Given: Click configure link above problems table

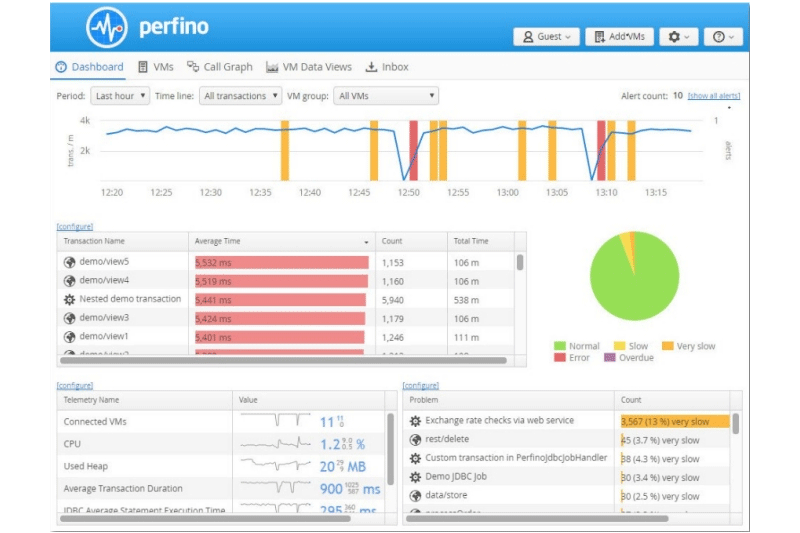Looking at the screenshot, I should (x=420, y=386).
